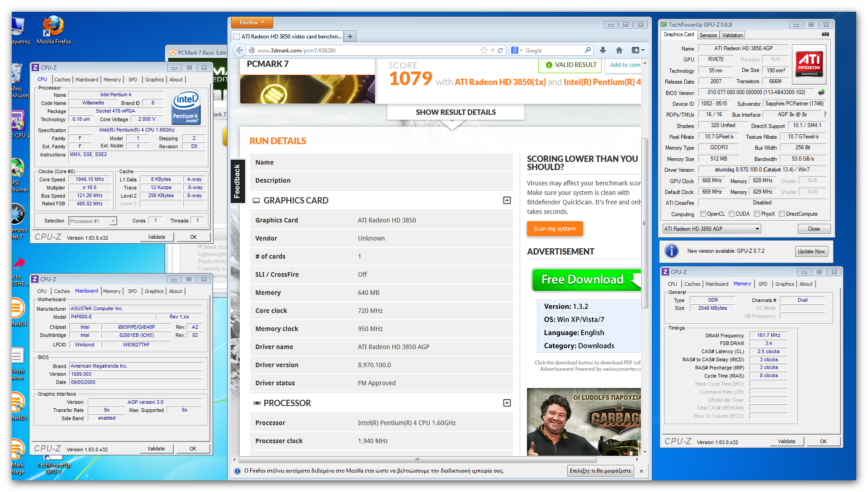Click the Firefox URL address field
868x492 pixels.
(366, 51)
